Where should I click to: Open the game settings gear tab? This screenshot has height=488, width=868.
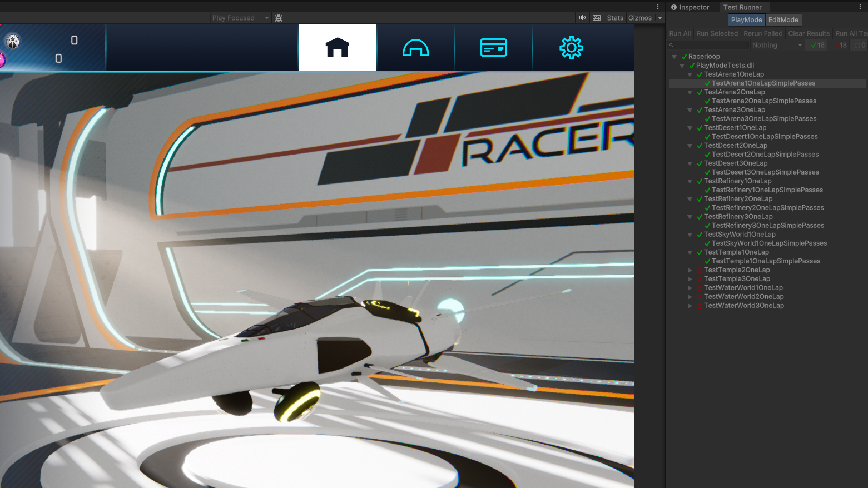coord(571,48)
